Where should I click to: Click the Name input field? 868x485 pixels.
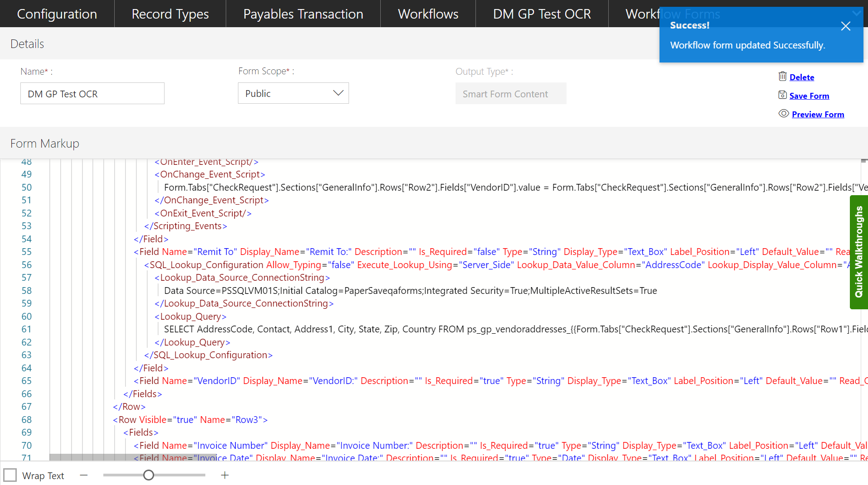[x=92, y=93]
